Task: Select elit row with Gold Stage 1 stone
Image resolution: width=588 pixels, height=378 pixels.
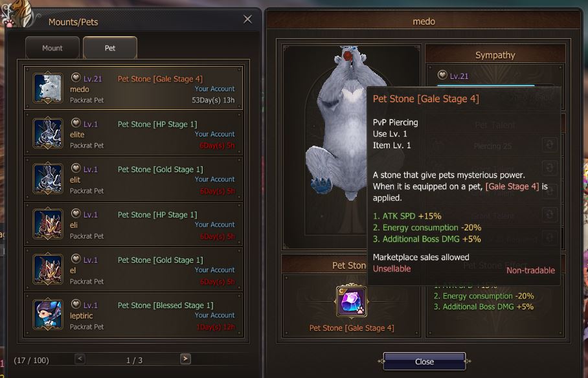Action: coord(133,179)
